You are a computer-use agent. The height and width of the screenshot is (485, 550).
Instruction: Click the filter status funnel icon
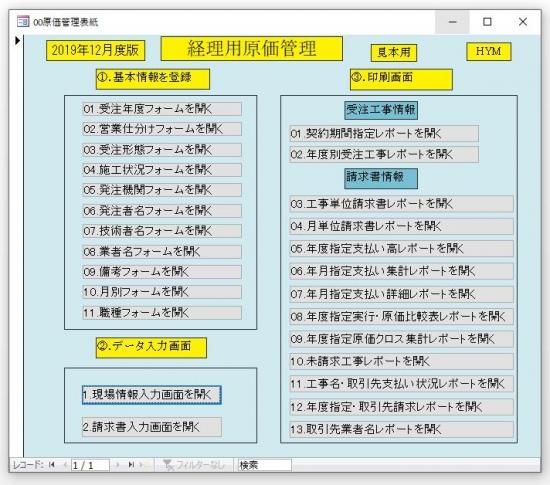pos(168,465)
